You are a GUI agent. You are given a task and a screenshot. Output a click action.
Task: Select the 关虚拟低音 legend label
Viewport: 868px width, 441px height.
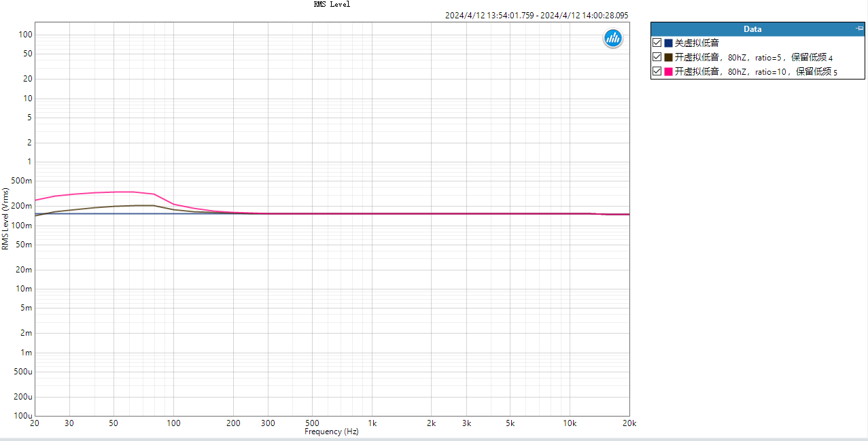tap(697, 43)
